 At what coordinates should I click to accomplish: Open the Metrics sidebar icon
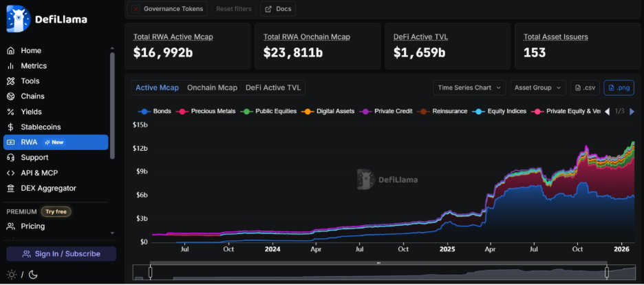pyautogui.click(x=10, y=66)
